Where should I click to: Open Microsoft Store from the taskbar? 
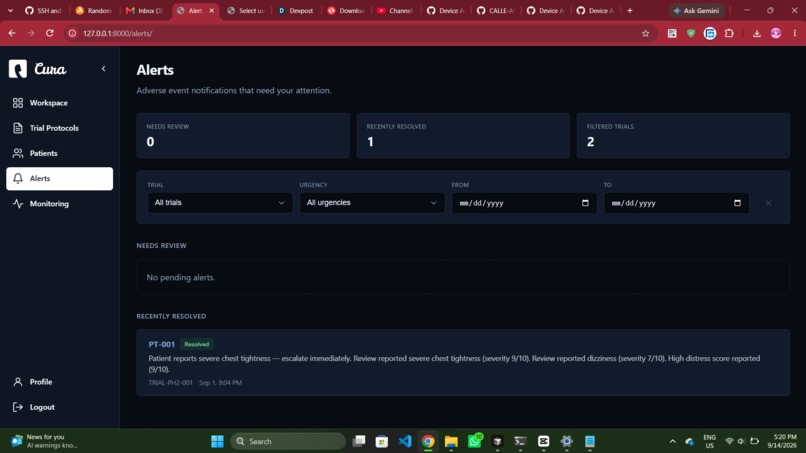pyautogui.click(x=382, y=441)
